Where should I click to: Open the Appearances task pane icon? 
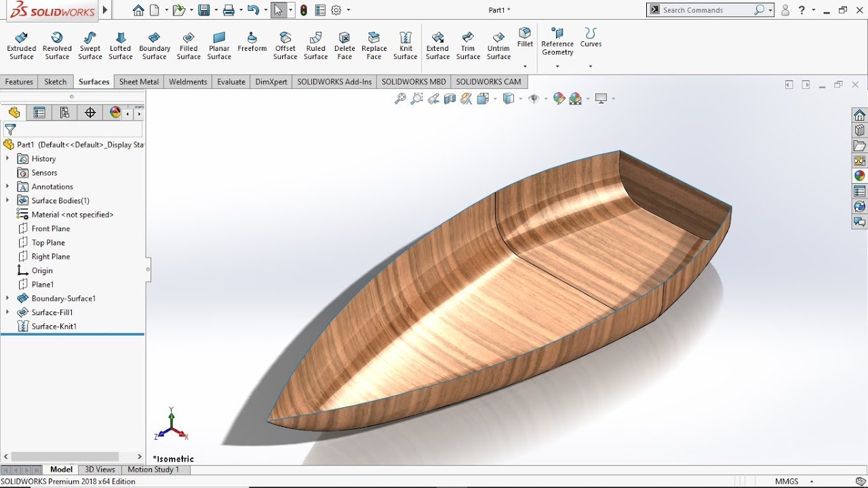pyautogui.click(x=860, y=176)
